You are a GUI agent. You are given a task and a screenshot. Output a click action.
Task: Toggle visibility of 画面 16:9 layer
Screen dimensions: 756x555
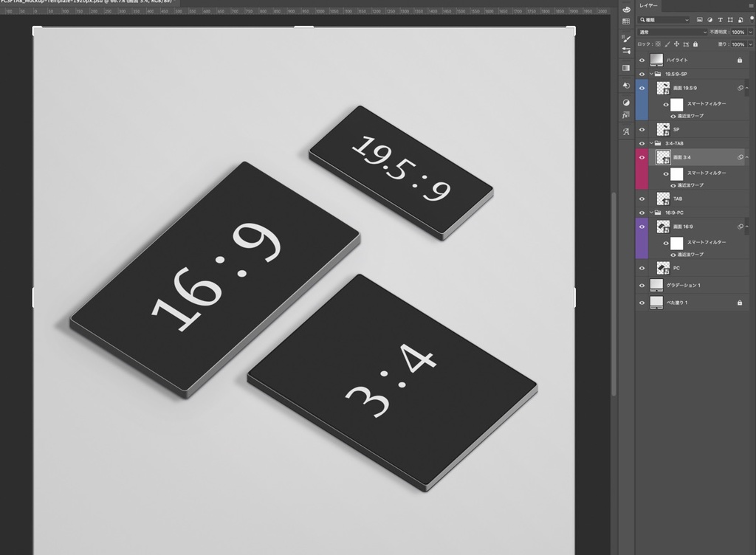[x=642, y=227]
